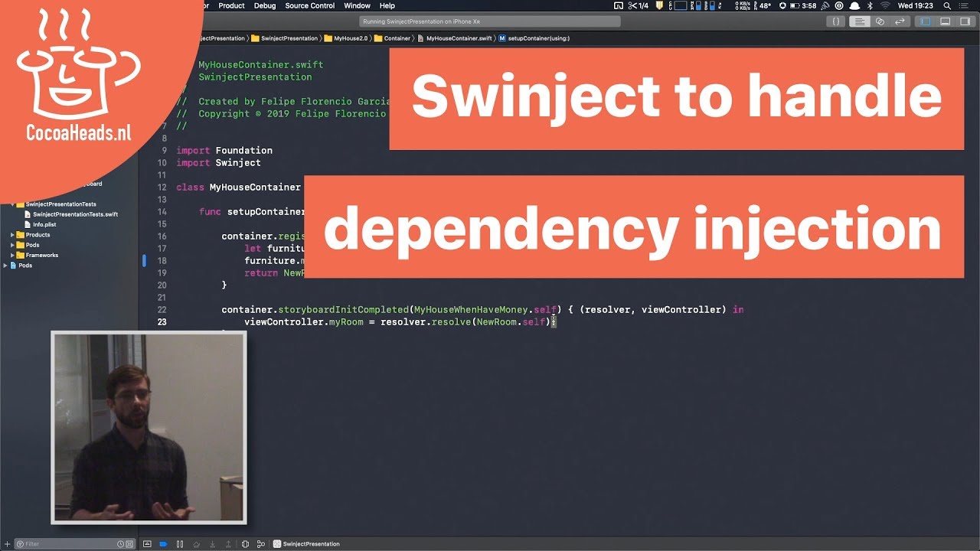Switch to the standard editor view
The width and height of the screenshot is (980, 551).
click(x=860, y=21)
